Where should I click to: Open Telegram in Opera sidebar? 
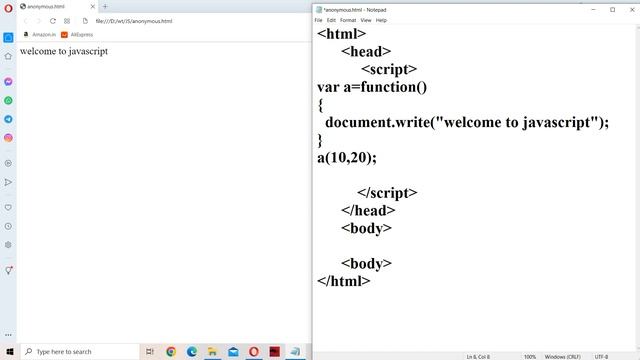tap(8, 119)
